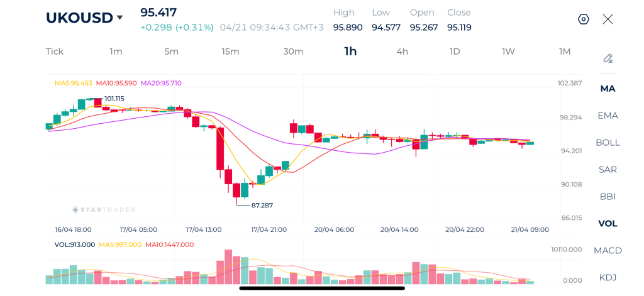Switch to the 1m timeframe

(x=116, y=52)
